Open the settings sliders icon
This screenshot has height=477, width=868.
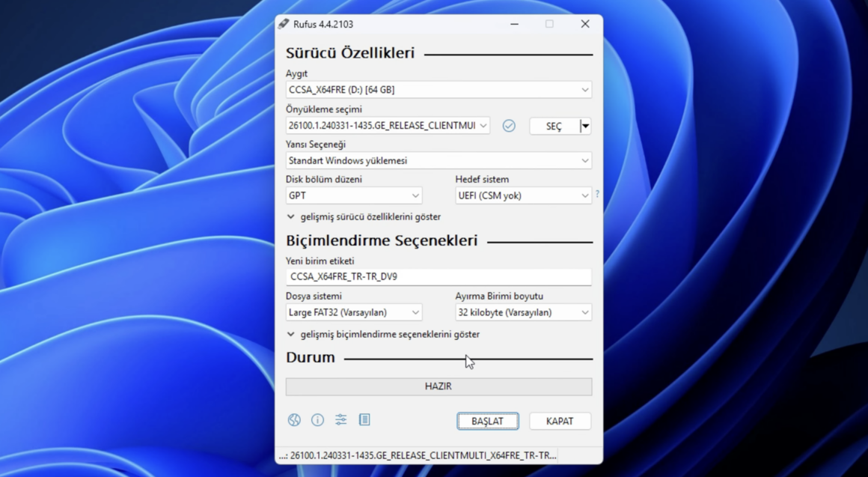(x=341, y=420)
